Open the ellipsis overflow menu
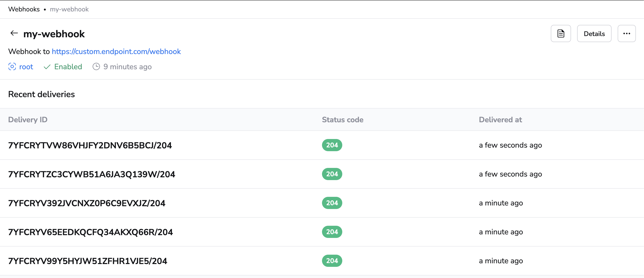The image size is (644, 278). click(x=627, y=33)
